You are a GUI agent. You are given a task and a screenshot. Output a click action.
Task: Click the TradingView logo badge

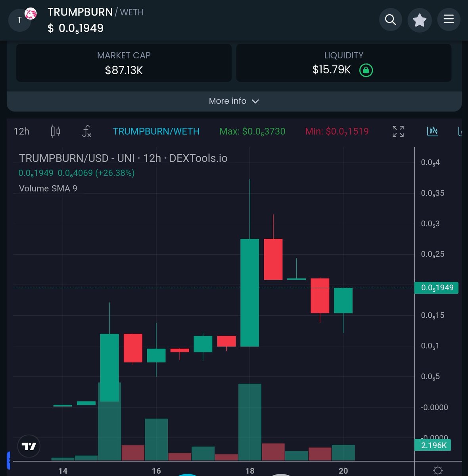[29, 446]
